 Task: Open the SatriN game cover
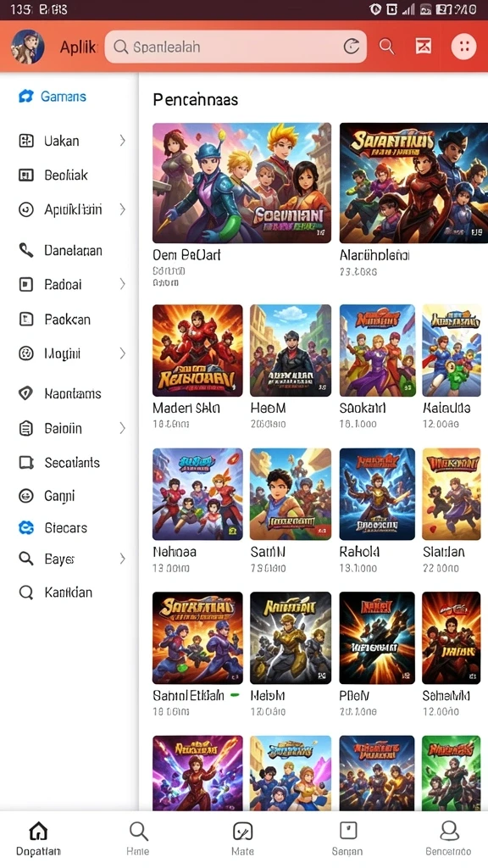pos(291,494)
